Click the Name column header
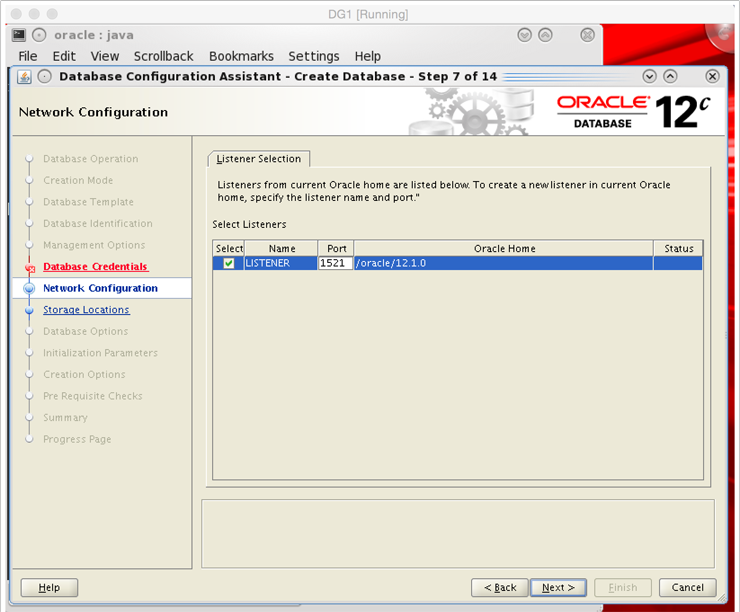The image size is (740, 612). coord(282,249)
